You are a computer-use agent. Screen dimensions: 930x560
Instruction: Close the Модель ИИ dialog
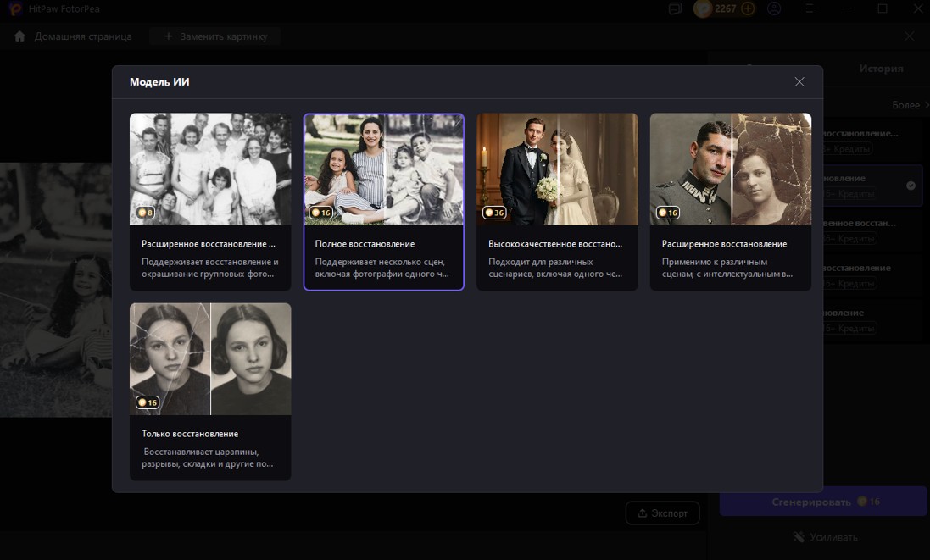coord(799,82)
